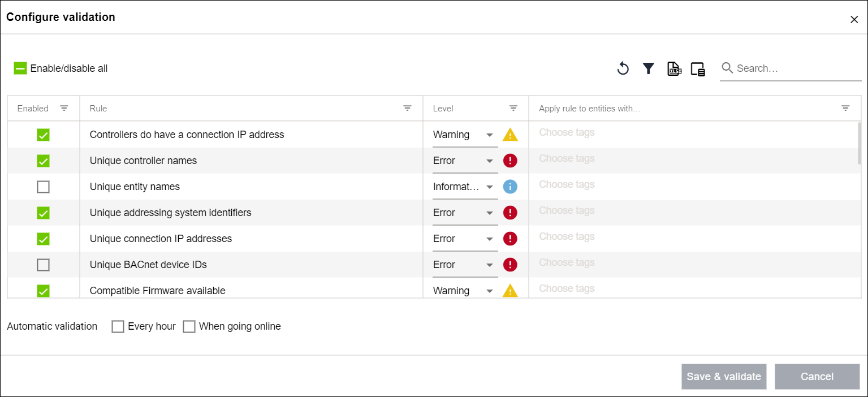The image size is (868, 397).
Task: Uncheck the Compatible Firmware available rule
Action: point(43,291)
